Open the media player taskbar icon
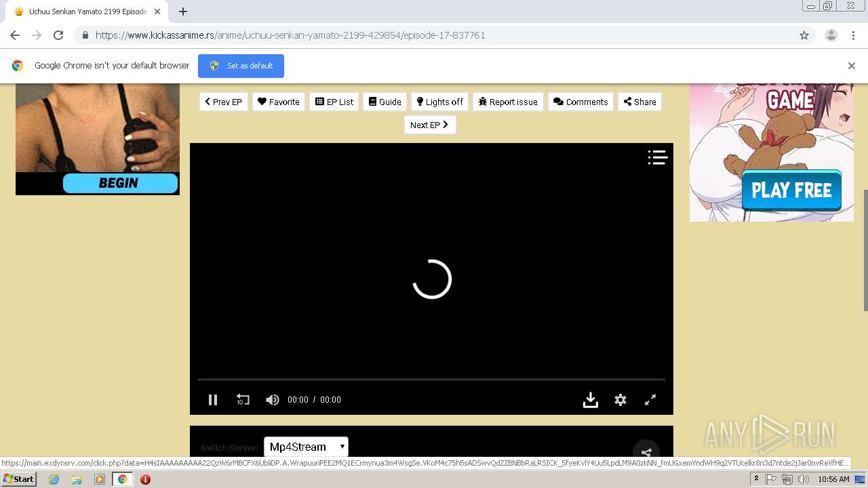 [99, 479]
